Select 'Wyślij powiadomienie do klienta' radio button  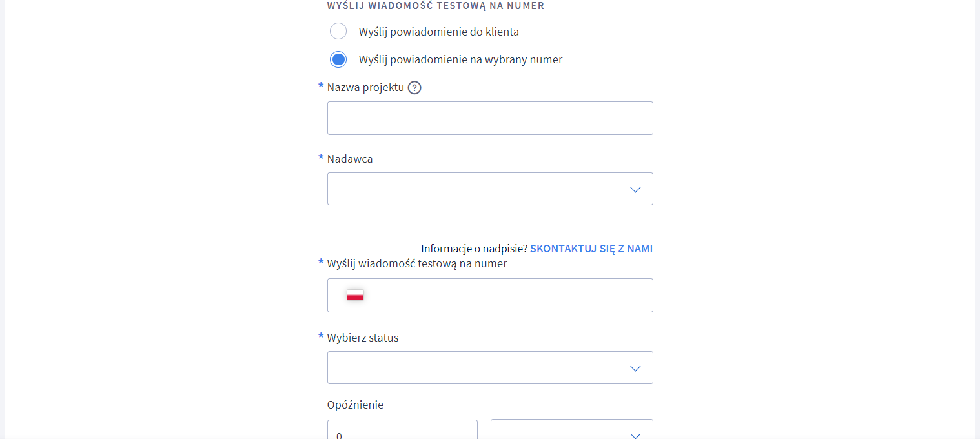click(x=338, y=31)
